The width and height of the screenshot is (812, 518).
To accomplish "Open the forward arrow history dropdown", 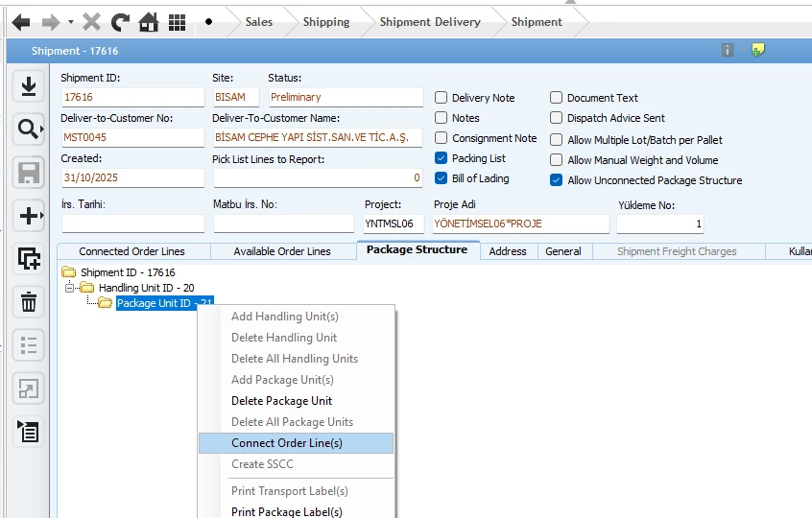I will pos(71,22).
